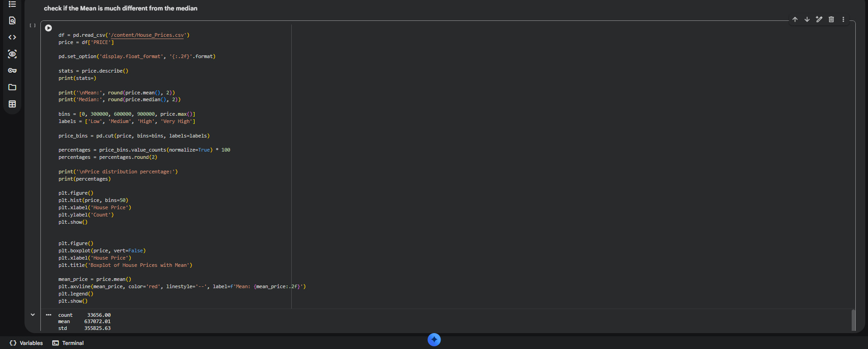The width and height of the screenshot is (868, 349).
Task: Move the cell down with arrow
Action: point(807,20)
